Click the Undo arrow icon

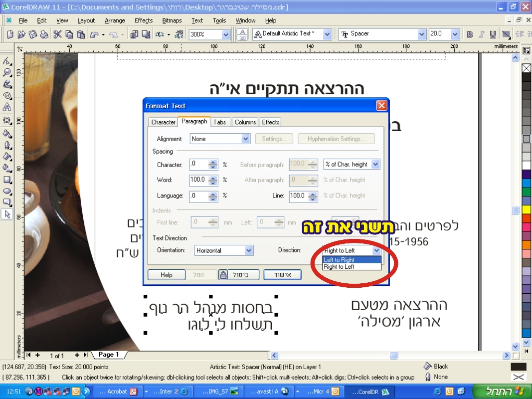[94, 34]
